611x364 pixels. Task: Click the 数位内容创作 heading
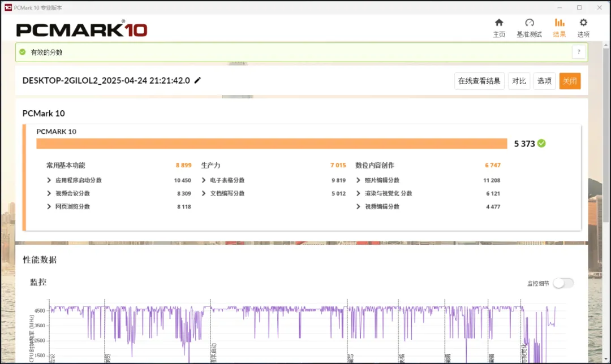(x=375, y=165)
